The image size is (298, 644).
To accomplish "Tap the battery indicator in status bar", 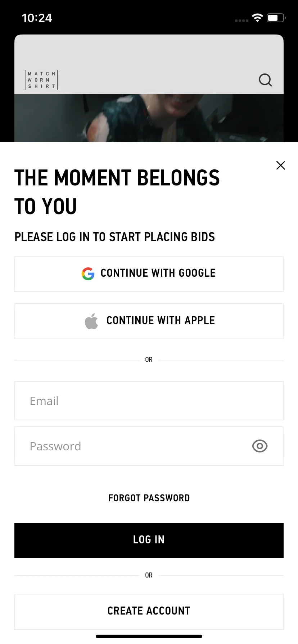I will (x=276, y=18).
